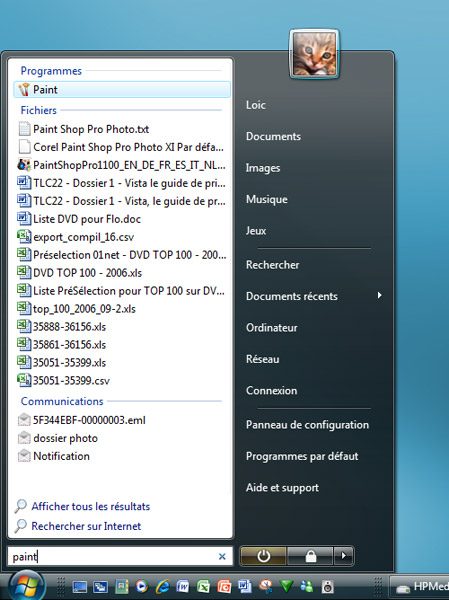Open the Paint program result

coord(122,90)
